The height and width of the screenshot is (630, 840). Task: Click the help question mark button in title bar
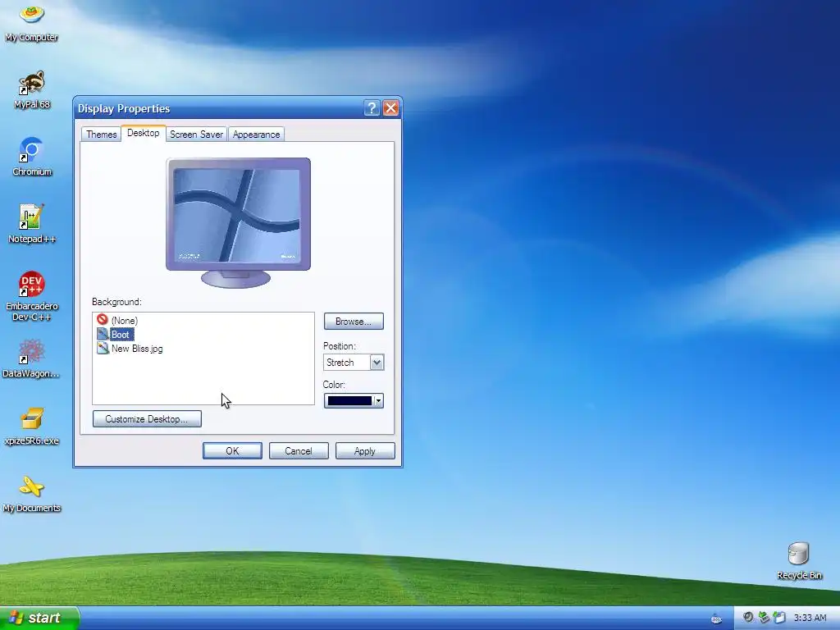372,108
